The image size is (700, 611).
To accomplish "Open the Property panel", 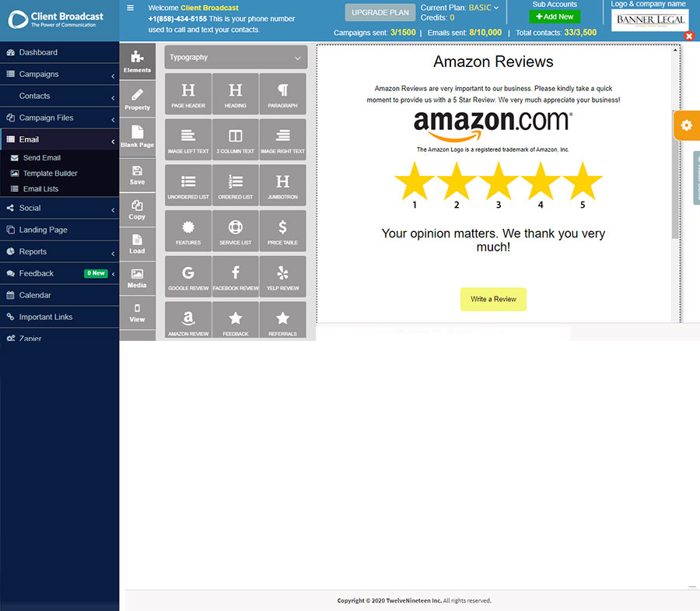I will tap(137, 99).
